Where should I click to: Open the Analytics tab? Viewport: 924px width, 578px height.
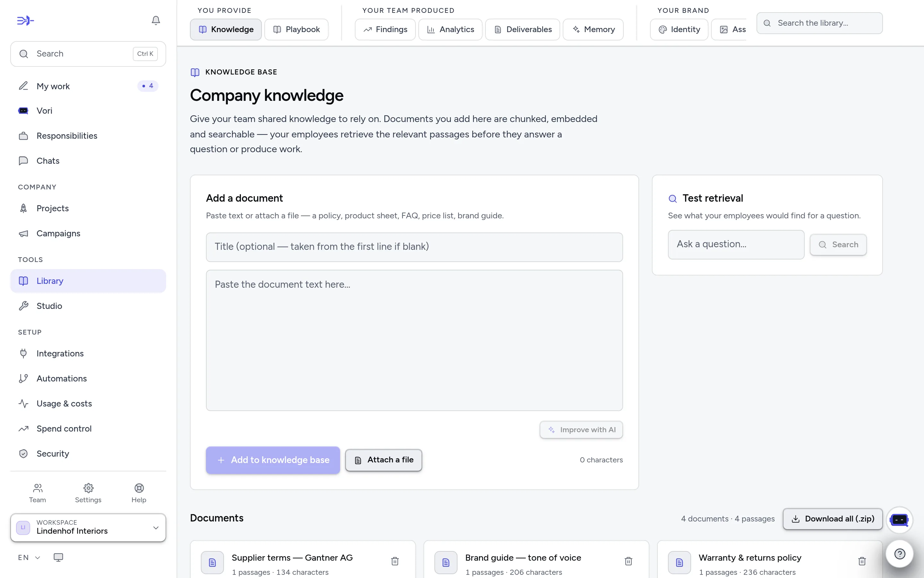(450, 30)
